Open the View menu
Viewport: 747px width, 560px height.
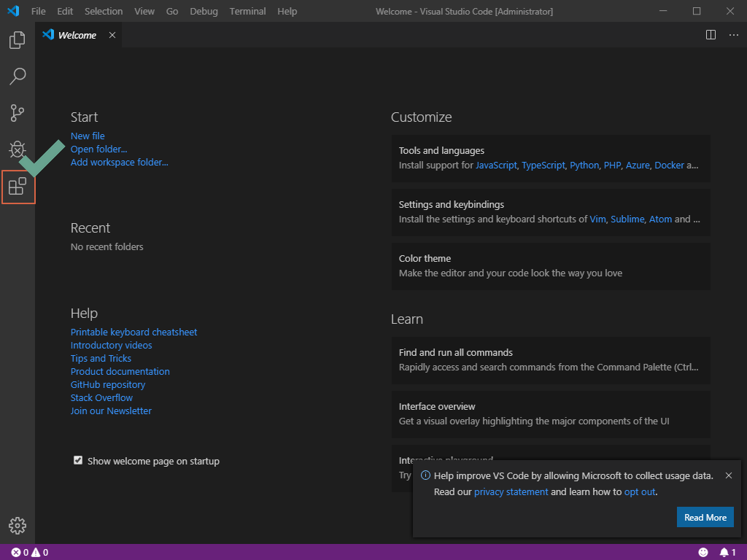pos(144,11)
